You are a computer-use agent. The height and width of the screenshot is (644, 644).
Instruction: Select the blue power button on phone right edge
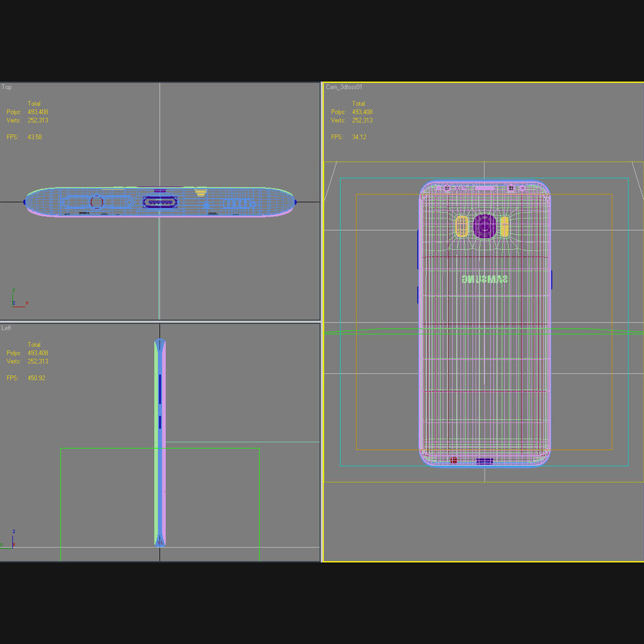click(551, 280)
